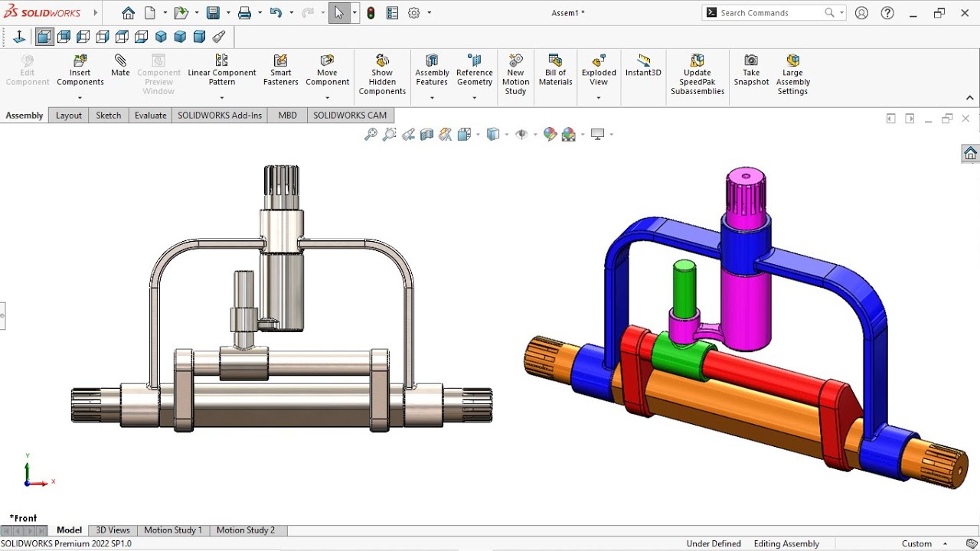Open Large Assembly Settings

[792, 75]
